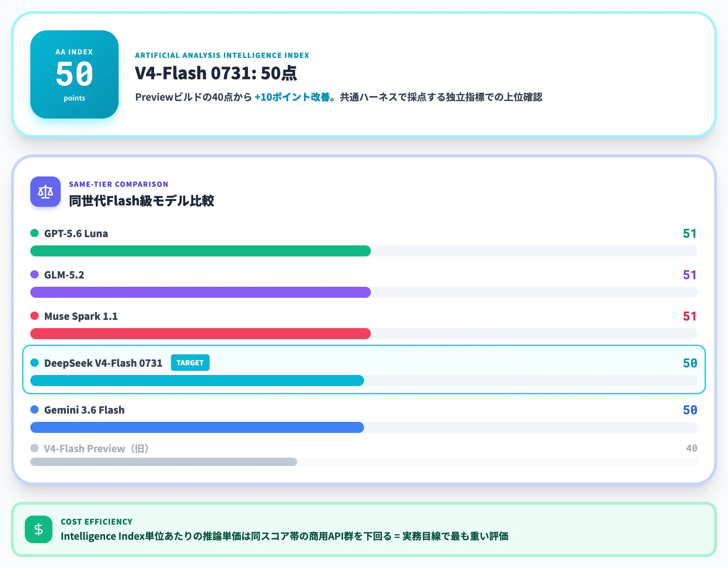Click the score 51 for GPT-5.6 Luna

[x=690, y=234]
